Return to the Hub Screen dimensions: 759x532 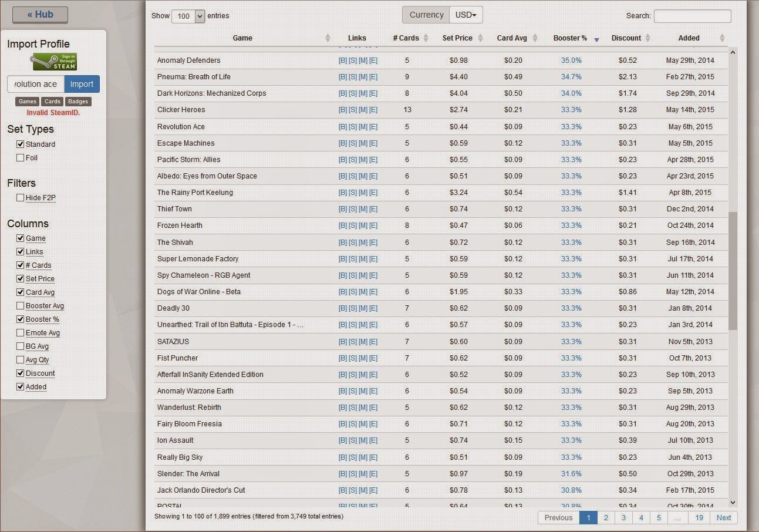(x=40, y=15)
